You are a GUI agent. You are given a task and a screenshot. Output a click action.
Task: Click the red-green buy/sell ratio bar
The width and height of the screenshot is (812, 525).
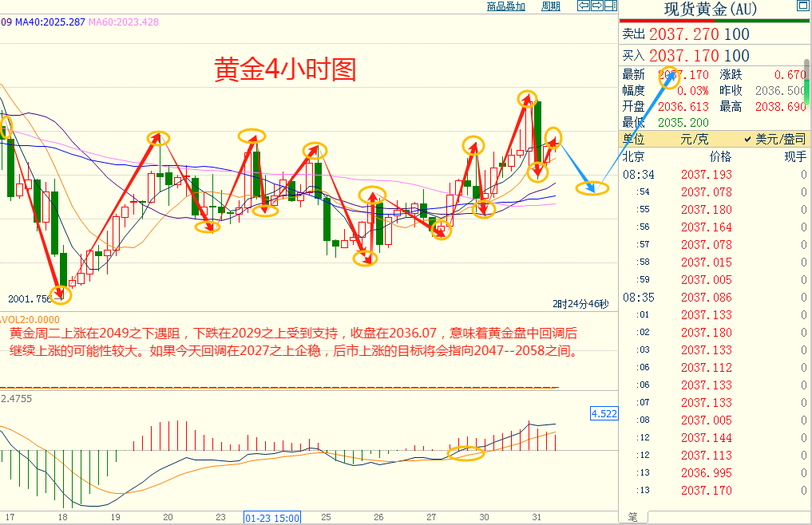714,21
